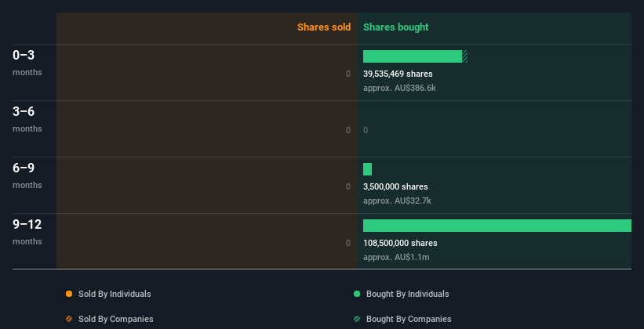Viewport: 644px width, 329px height.
Task: Click the 3,500,000 shares value
Action: pyautogui.click(x=395, y=186)
